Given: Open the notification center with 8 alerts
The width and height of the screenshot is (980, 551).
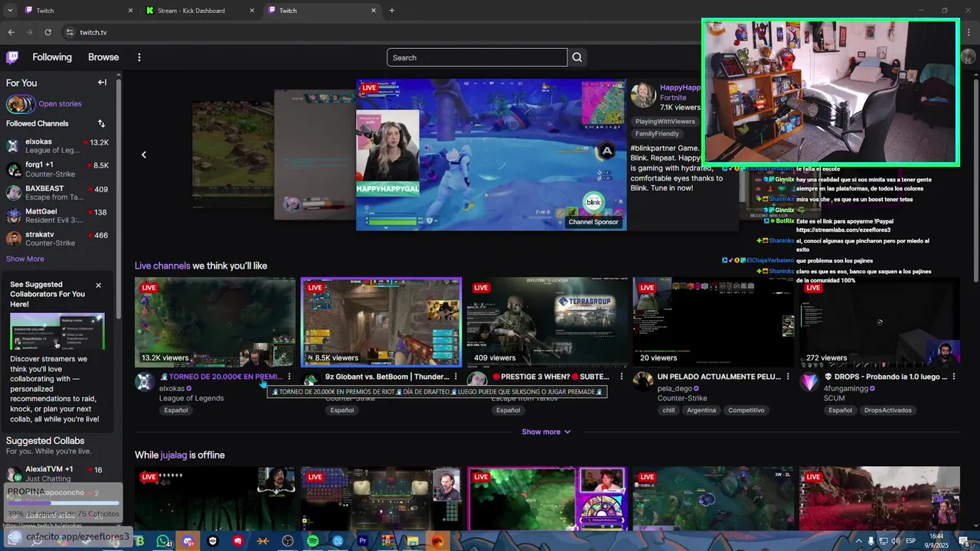Looking at the screenshot, I should [963, 541].
